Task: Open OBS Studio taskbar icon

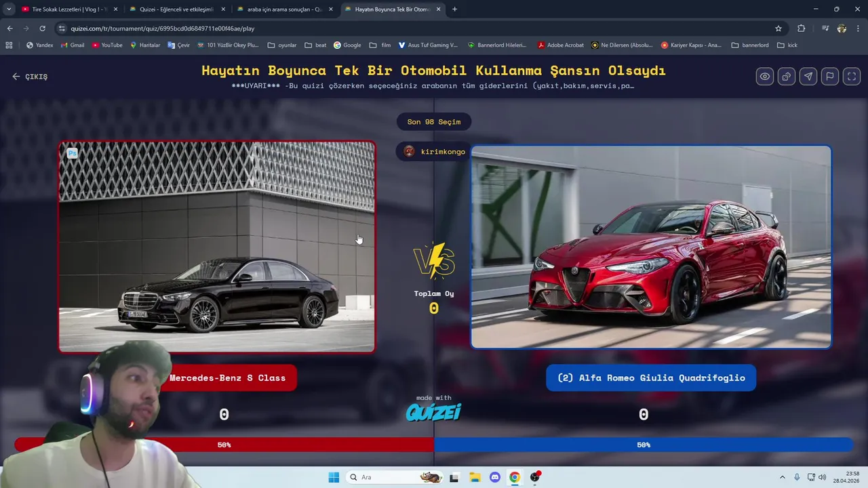Action: pos(535,477)
